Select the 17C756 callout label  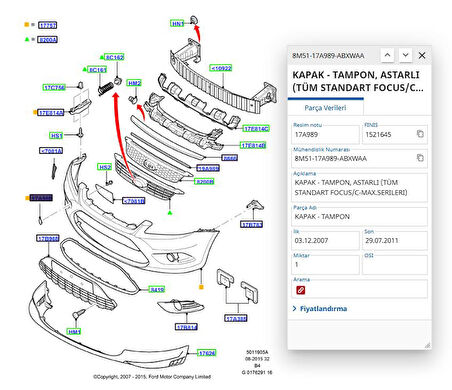54,88
